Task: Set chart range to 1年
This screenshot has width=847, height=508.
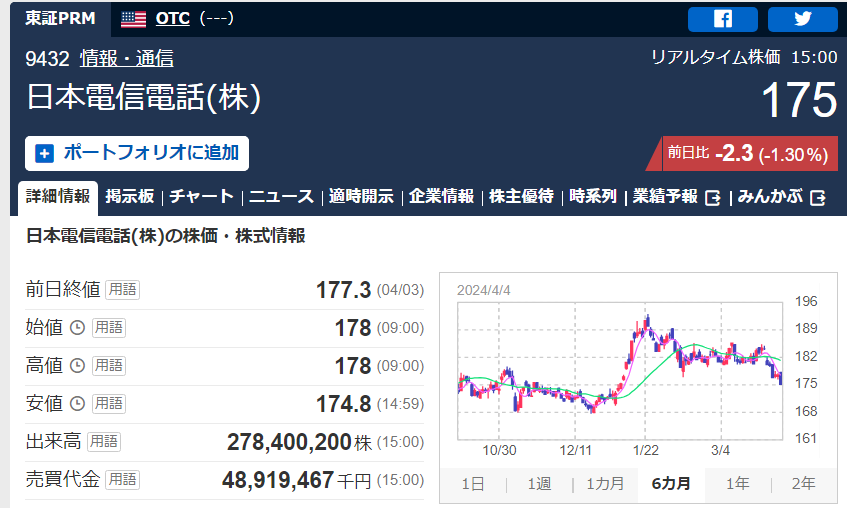Action: click(737, 484)
